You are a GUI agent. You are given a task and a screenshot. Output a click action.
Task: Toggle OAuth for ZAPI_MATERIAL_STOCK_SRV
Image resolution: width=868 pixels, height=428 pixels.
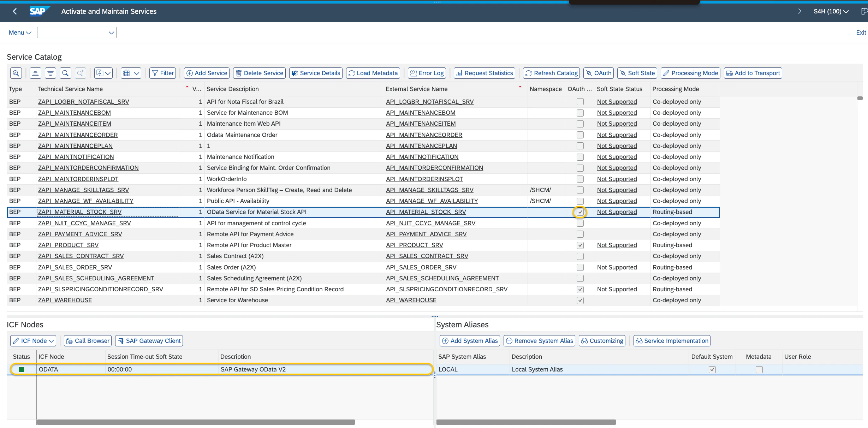580,212
